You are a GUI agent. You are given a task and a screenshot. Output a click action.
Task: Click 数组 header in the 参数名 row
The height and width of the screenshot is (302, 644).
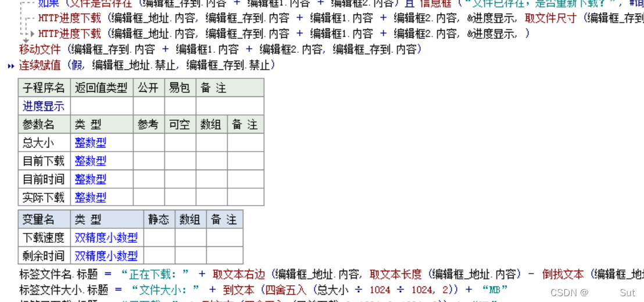click(x=212, y=124)
